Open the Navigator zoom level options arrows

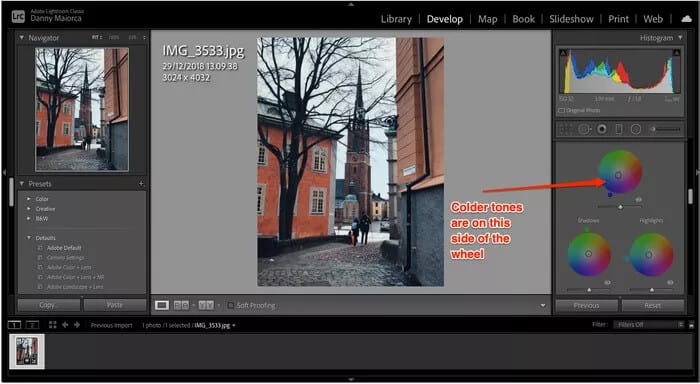[144, 38]
